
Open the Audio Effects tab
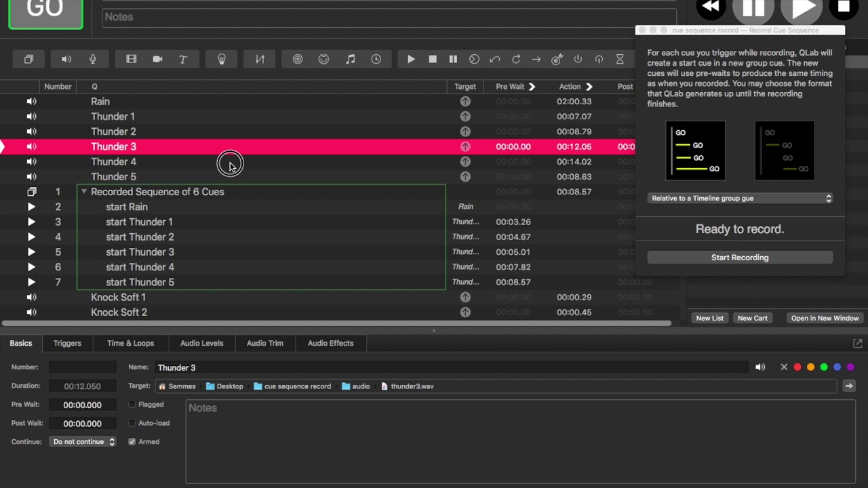tap(331, 344)
